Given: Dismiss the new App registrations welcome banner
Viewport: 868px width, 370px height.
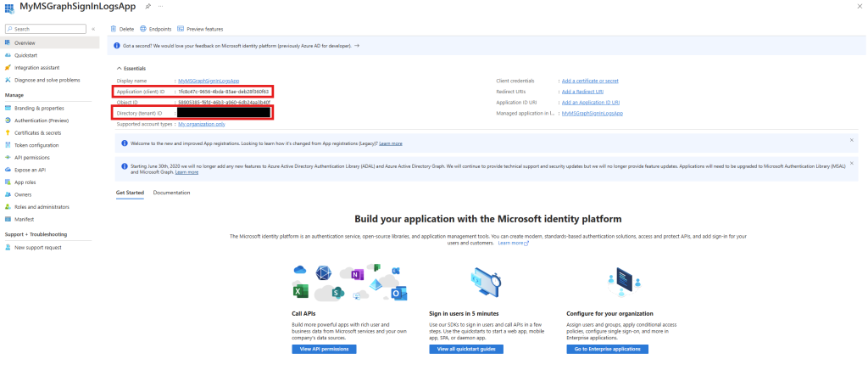Looking at the screenshot, I should tap(851, 140).
